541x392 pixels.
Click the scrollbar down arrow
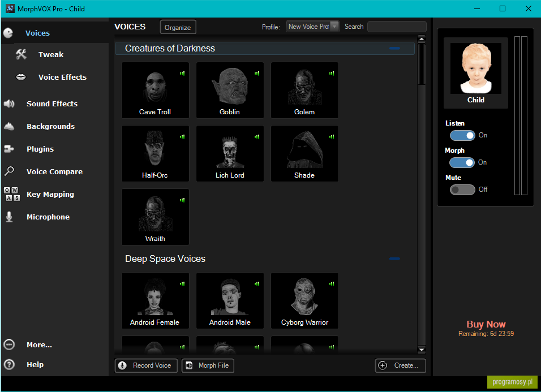[421, 350]
